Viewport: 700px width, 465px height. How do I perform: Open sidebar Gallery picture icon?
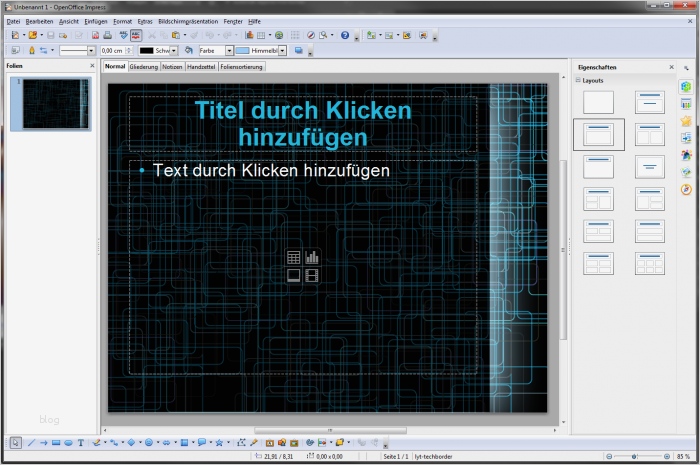click(686, 172)
